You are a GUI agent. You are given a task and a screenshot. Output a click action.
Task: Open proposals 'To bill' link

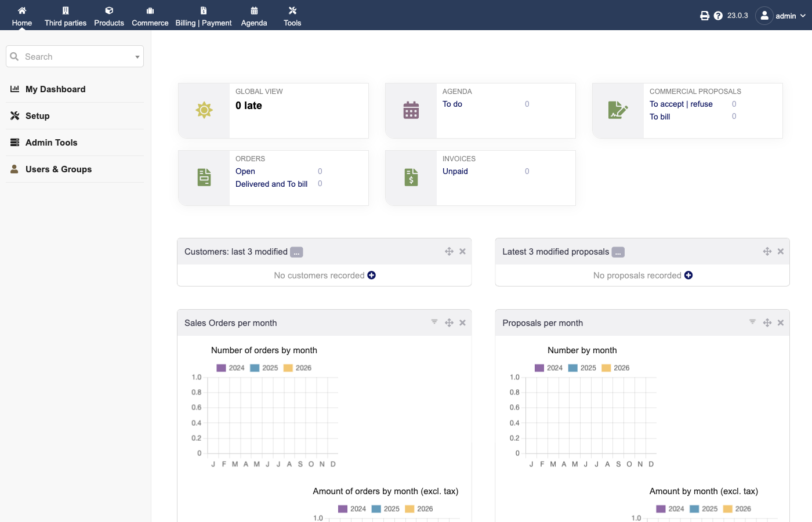660,117
